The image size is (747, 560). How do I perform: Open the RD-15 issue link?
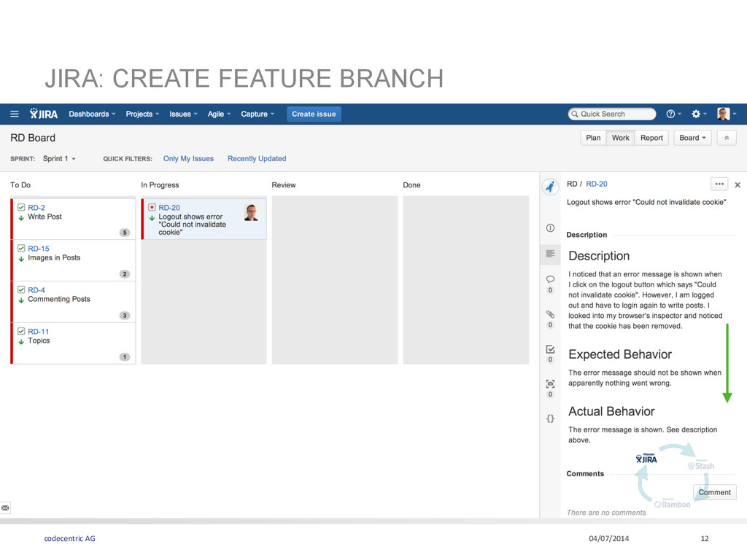tap(38, 249)
